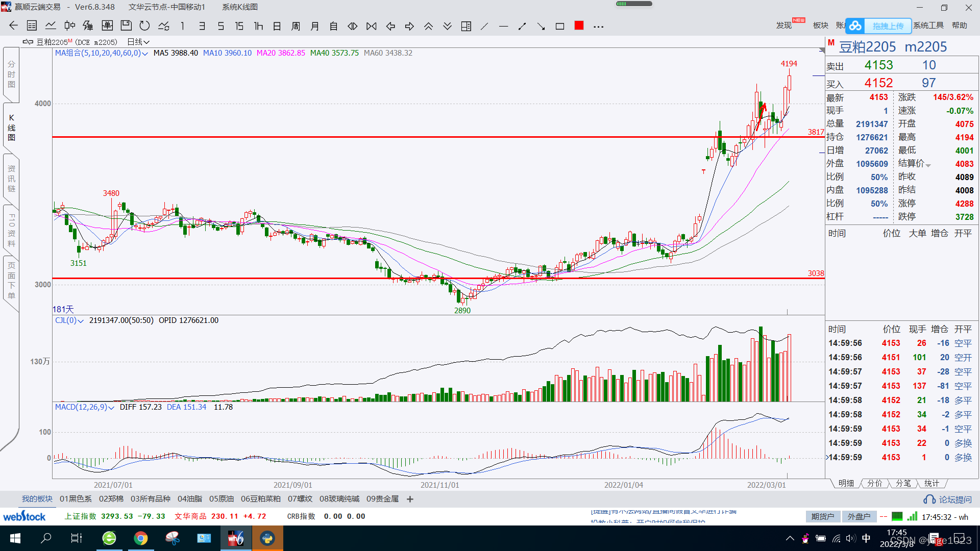Click the save floppy disk toolbar icon
Screen dimensions: 980x551
(126, 26)
